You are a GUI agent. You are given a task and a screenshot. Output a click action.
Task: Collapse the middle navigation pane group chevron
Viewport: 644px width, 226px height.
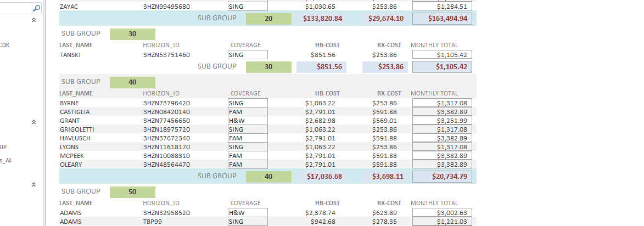coord(33,122)
